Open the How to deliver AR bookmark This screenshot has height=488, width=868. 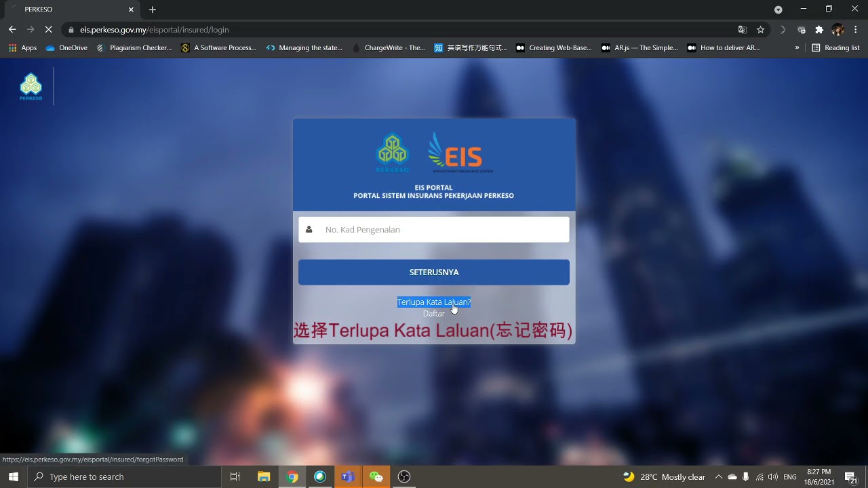(x=724, y=48)
